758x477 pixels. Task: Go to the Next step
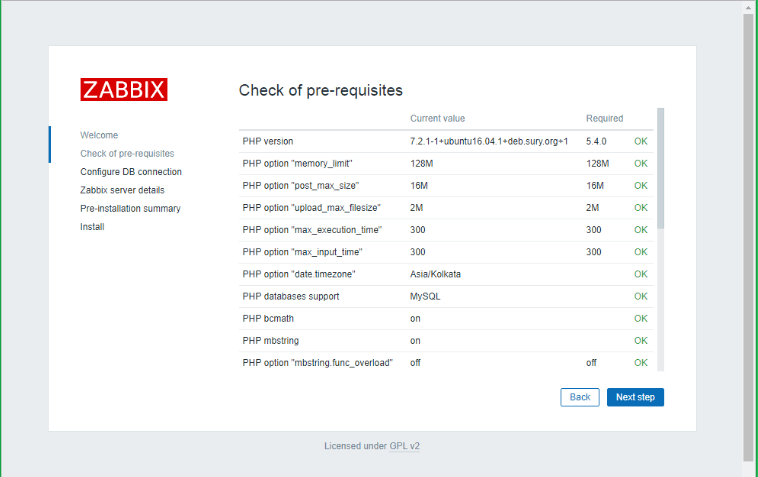[635, 397]
